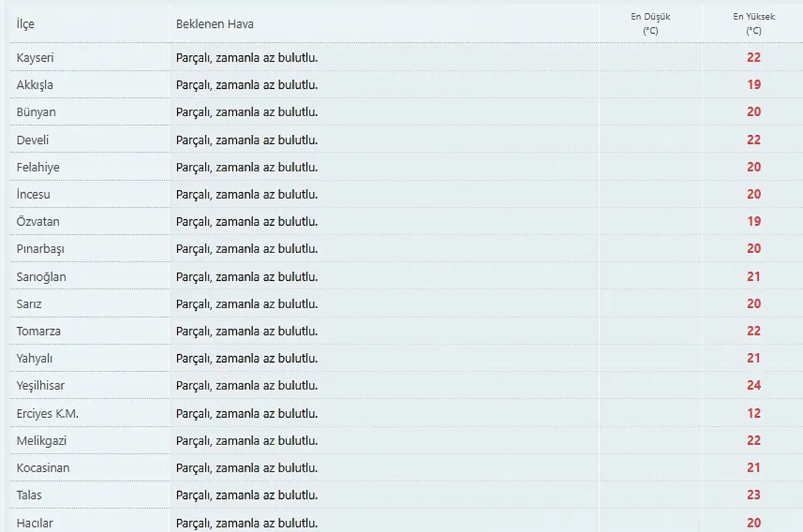Click Talas high temperature value 23
803x532 pixels.
point(753,495)
